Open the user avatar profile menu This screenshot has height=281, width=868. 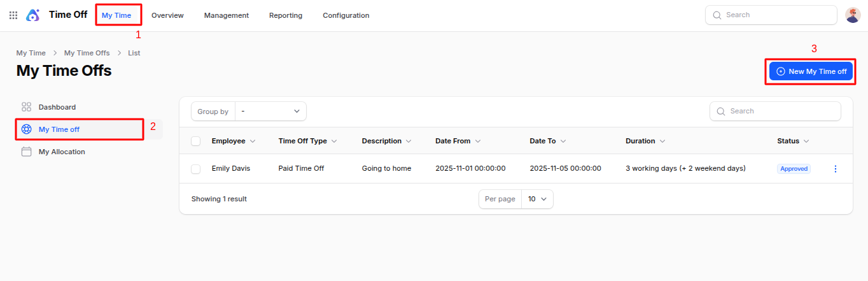click(853, 15)
